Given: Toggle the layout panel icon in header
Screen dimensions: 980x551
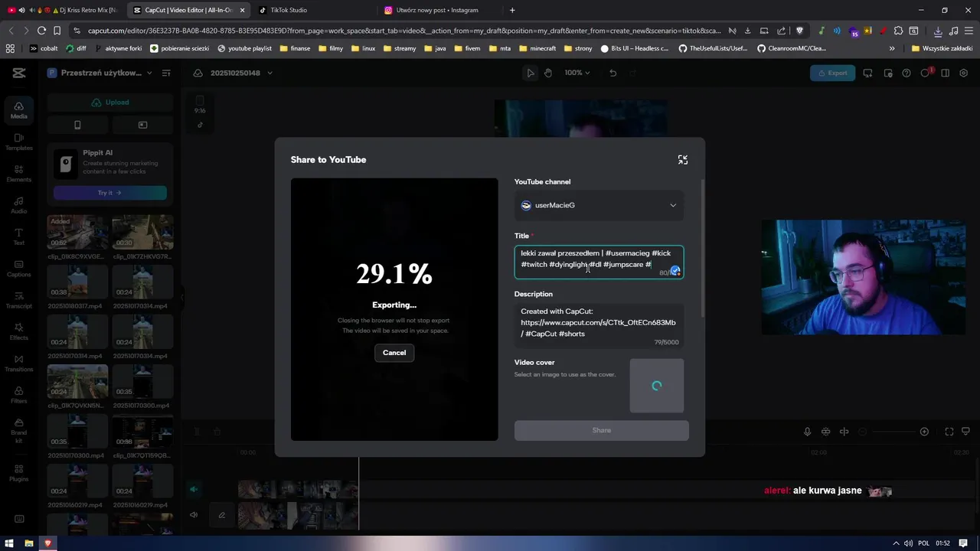Looking at the screenshot, I should (x=946, y=73).
